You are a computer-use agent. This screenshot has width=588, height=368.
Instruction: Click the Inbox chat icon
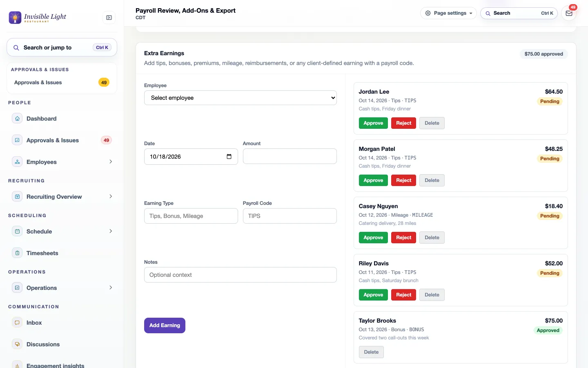pos(17,323)
